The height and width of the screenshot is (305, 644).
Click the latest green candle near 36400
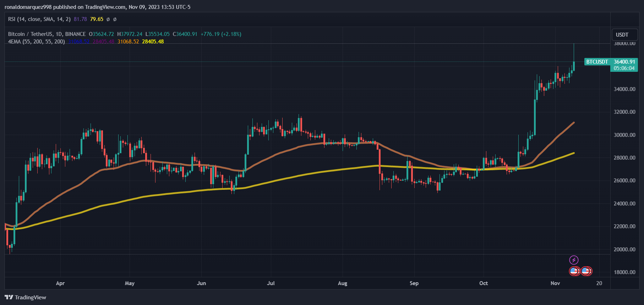[574, 66]
